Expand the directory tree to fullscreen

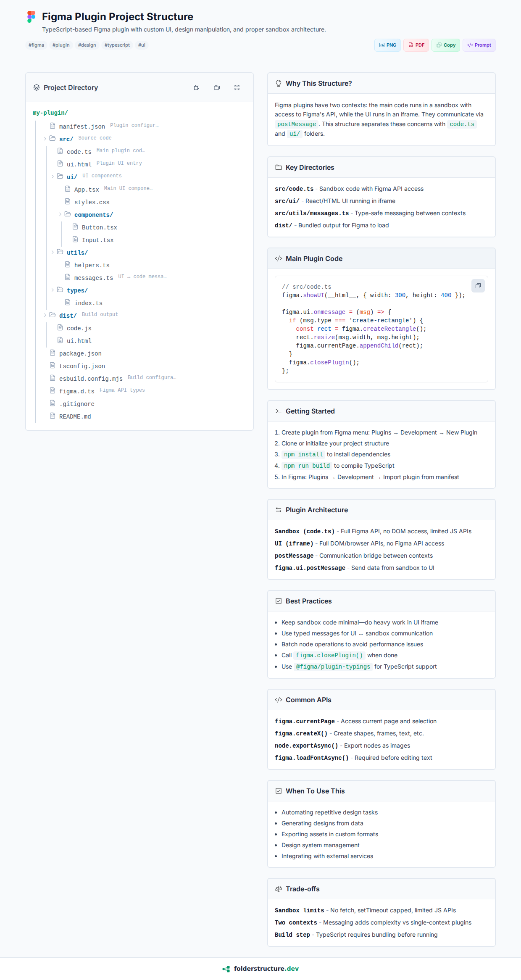click(237, 87)
